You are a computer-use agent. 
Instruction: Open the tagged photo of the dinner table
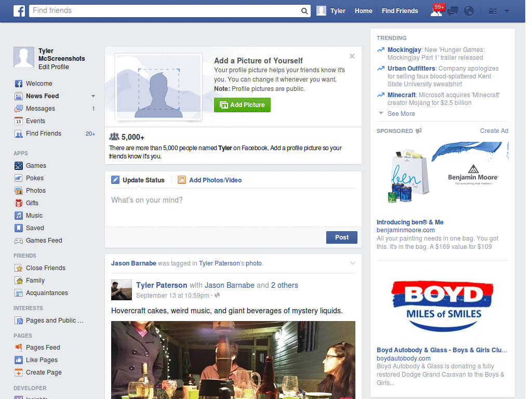[233, 360]
